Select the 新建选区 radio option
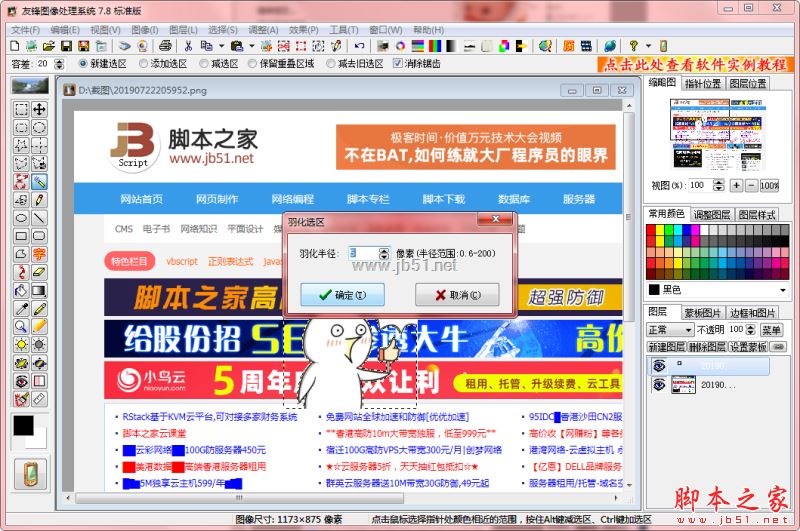 [x=103, y=64]
